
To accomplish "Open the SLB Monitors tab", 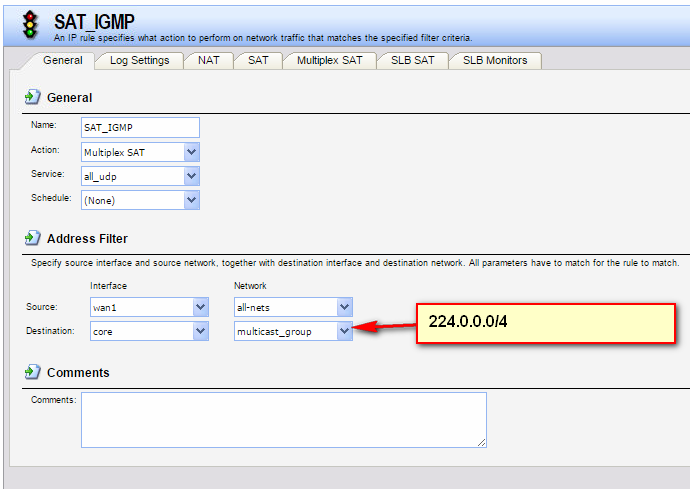I will pos(495,60).
